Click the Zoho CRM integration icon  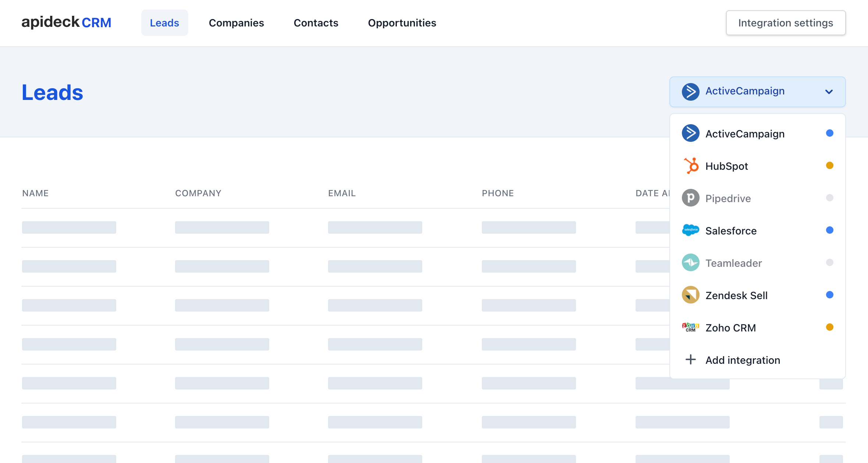pos(690,328)
